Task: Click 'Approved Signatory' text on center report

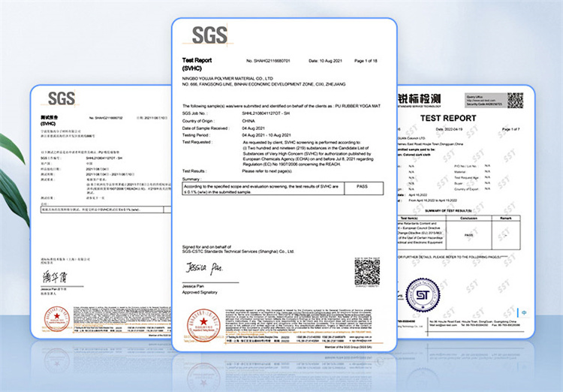Action: pyautogui.click(x=200, y=292)
